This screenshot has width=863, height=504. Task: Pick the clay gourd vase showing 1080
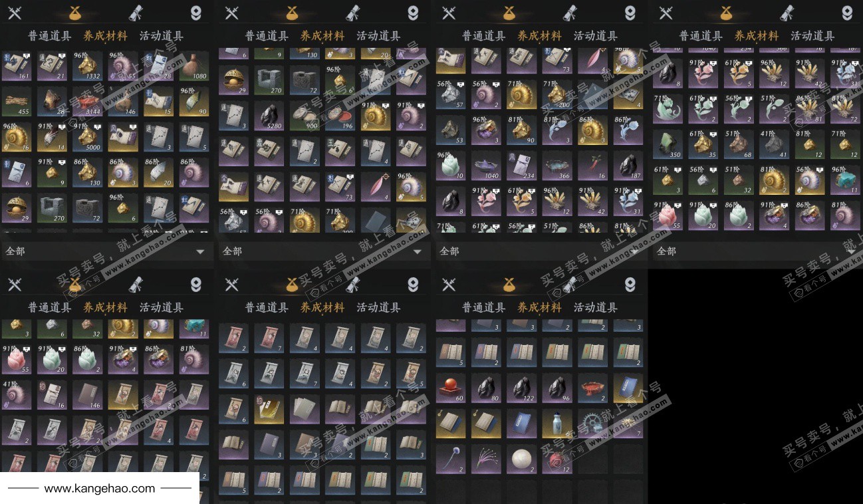pyautogui.click(x=194, y=66)
